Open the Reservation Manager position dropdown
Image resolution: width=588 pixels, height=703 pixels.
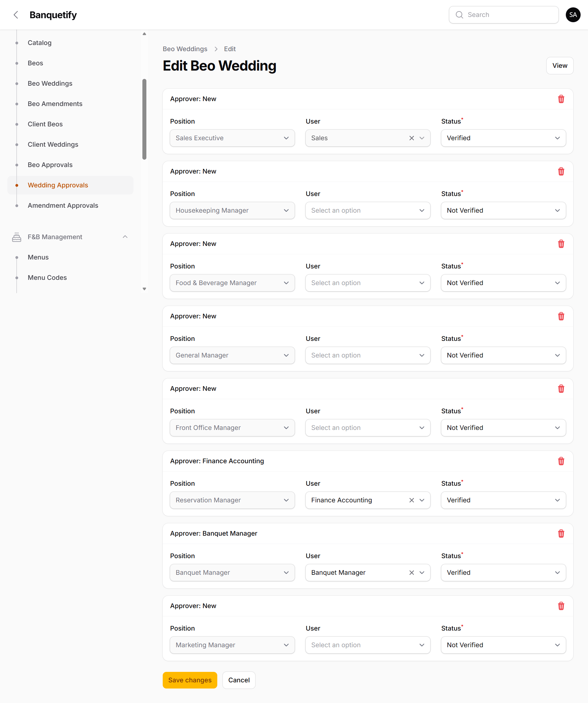point(232,500)
